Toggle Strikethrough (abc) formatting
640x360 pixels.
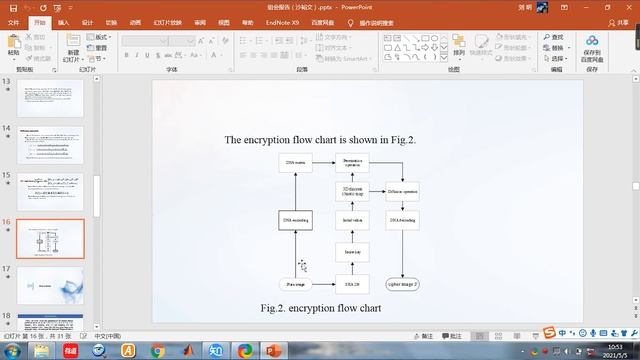168,55
